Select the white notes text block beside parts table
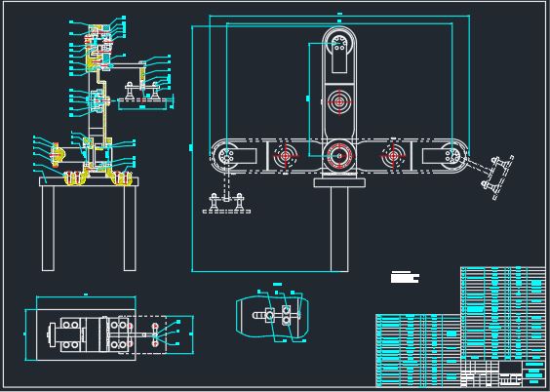The height and width of the screenshot is (392, 550). click(405, 277)
